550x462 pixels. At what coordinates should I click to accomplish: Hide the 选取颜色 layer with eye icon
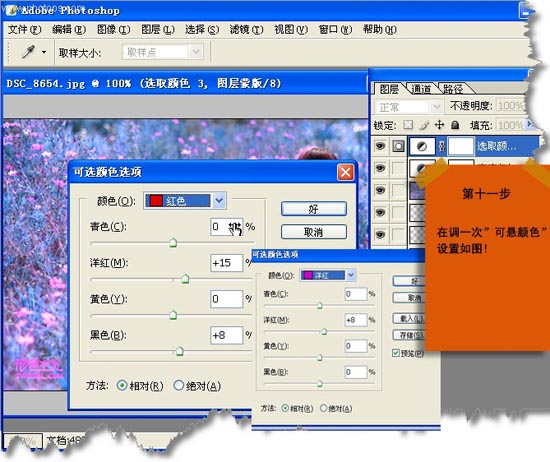click(x=380, y=146)
